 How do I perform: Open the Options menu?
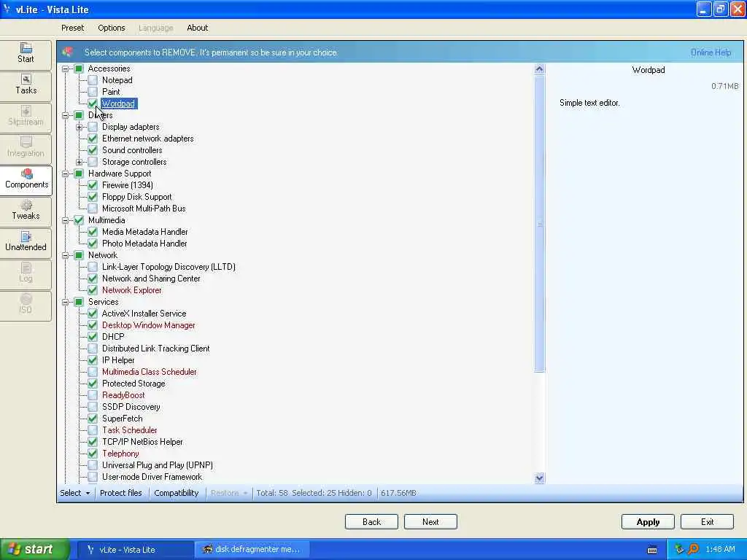(x=112, y=28)
